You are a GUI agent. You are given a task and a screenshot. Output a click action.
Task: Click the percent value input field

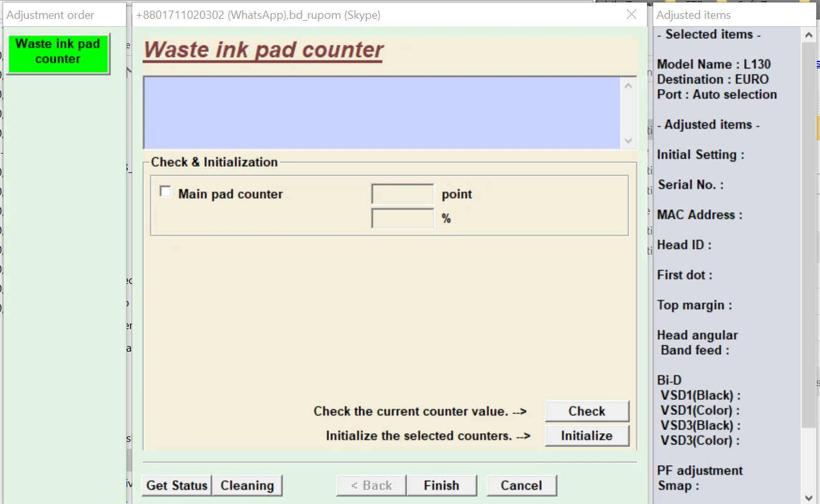[402, 218]
